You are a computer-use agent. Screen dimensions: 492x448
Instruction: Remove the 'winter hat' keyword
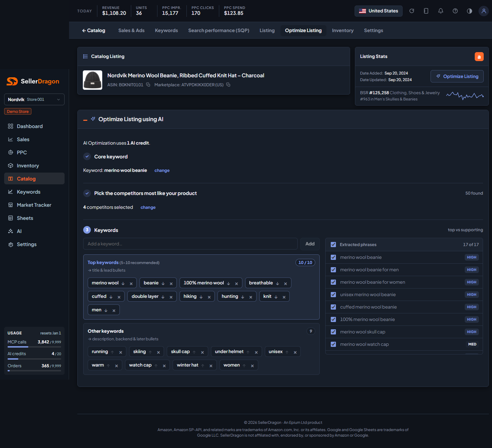pos(211,366)
